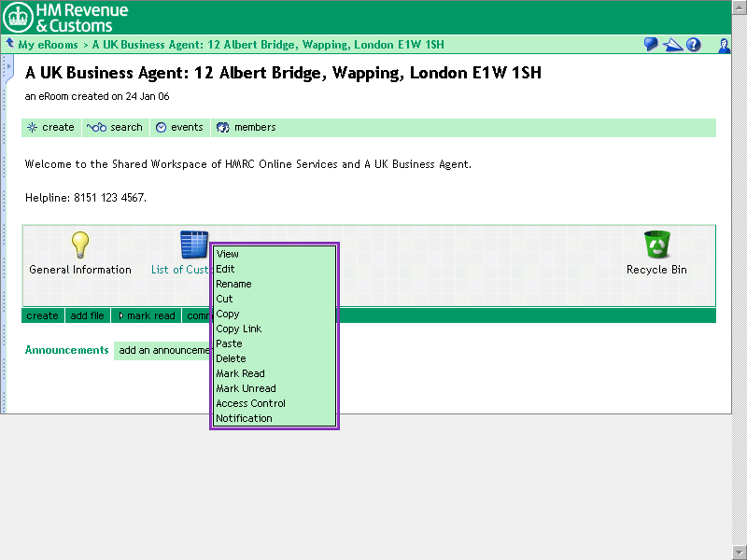Click the person icon in top-right corner
Viewport: 747px width, 560px height.
tap(724, 45)
